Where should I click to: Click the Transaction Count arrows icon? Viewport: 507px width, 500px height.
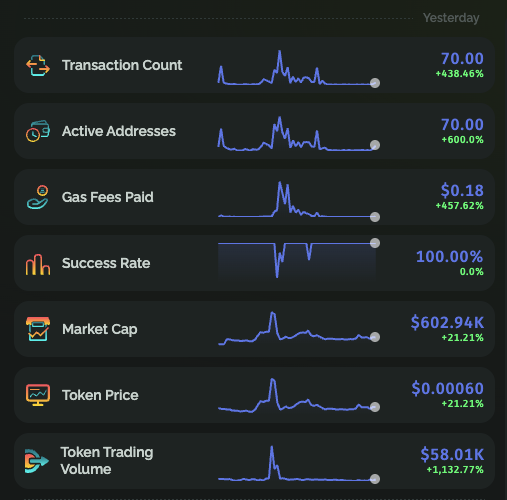click(38, 65)
